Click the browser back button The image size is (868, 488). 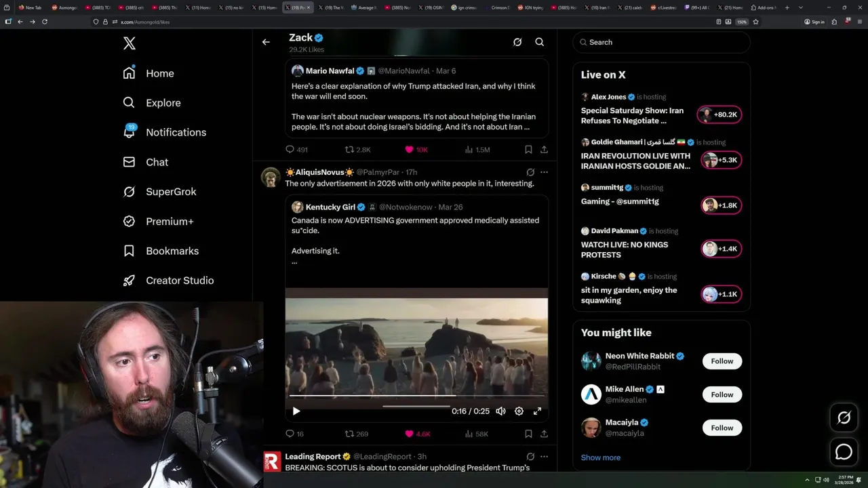click(x=20, y=22)
